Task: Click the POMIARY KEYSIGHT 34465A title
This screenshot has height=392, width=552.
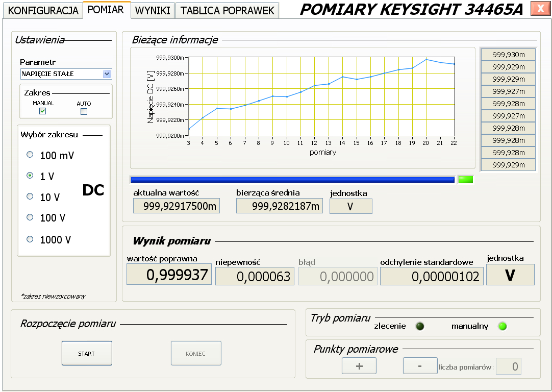Action: tap(412, 10)
